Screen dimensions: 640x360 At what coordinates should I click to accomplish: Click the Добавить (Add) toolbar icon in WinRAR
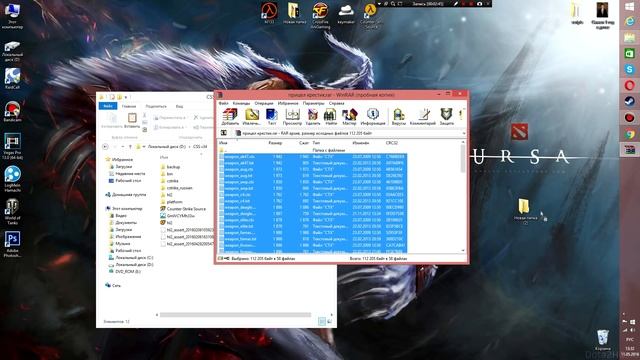tap(230, 116)
